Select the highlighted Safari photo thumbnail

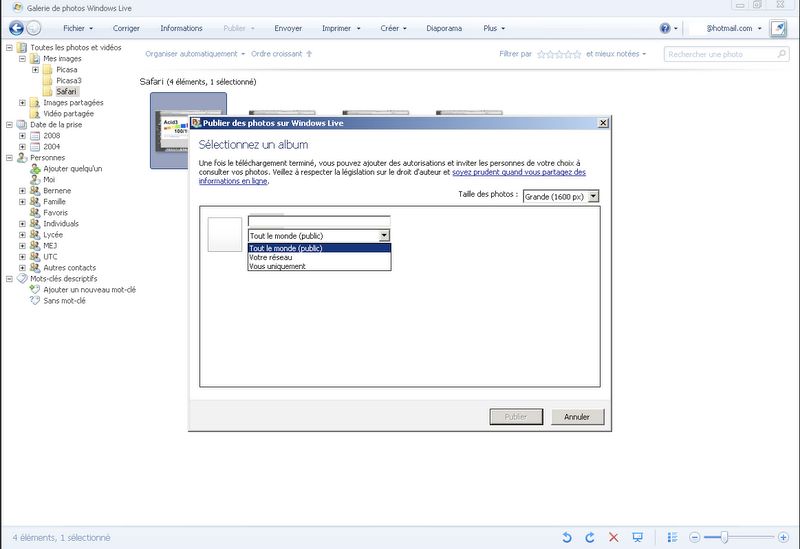(x=188, y=131)
